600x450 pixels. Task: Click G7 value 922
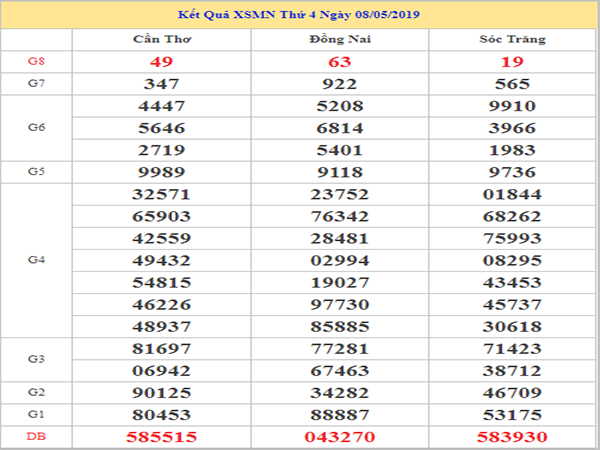coord(340,84)
